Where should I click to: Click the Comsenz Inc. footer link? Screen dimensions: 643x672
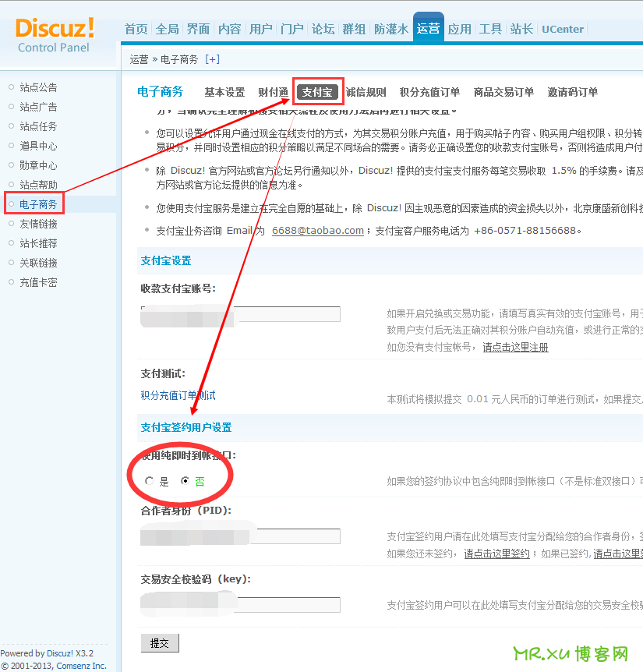(81, 666)
